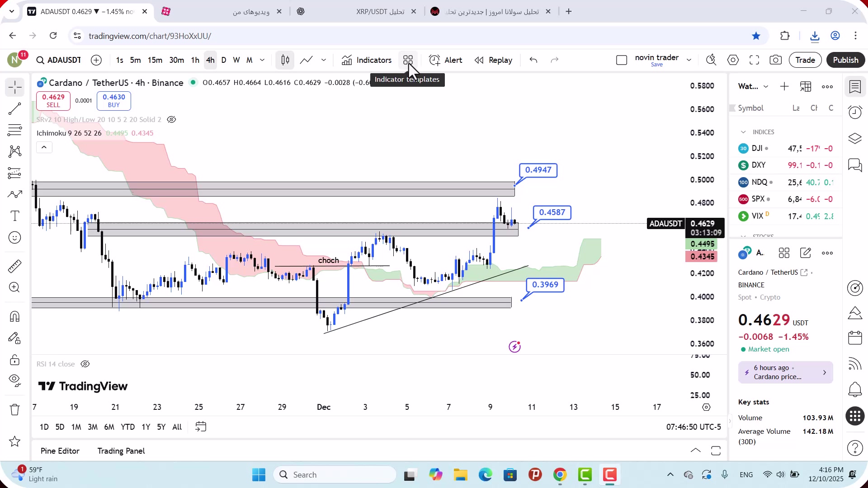
Task: Click the 0.4630 BUY button
Action: (114, 101)
